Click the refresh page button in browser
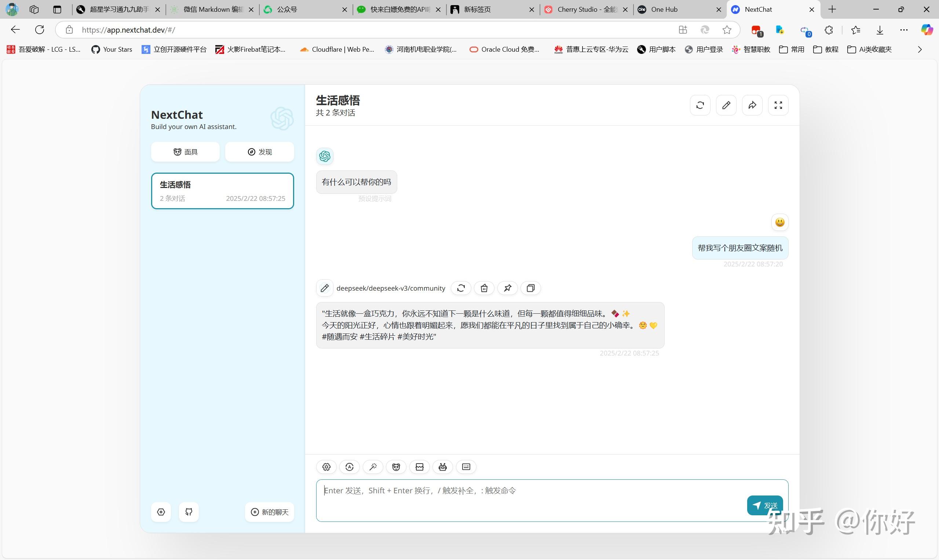 [40, 30]
